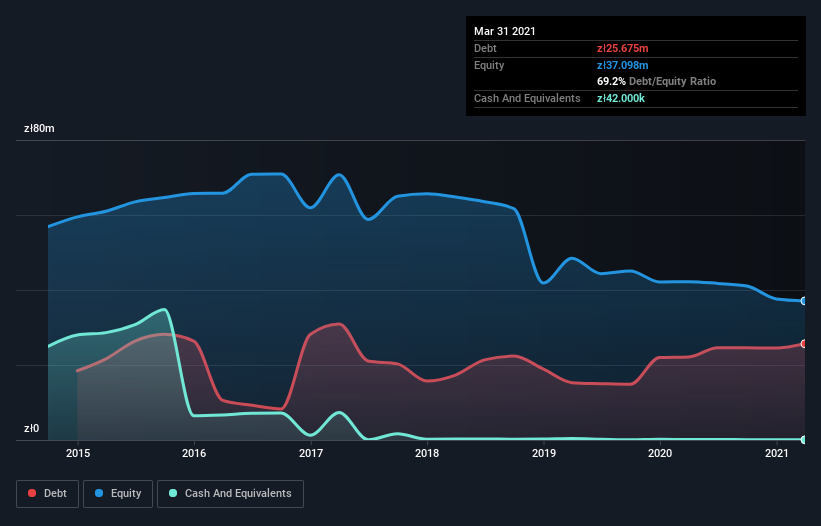Click the blue dot in Equity legend
Image resolution: width=821 pixels, height=526 pixels.
pyautogui.click(x=100, y=493)
